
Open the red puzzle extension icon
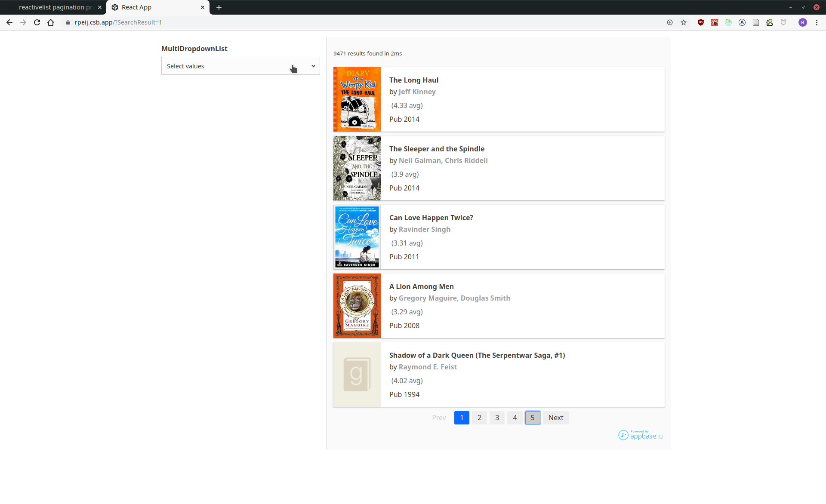tap(715, 22)
